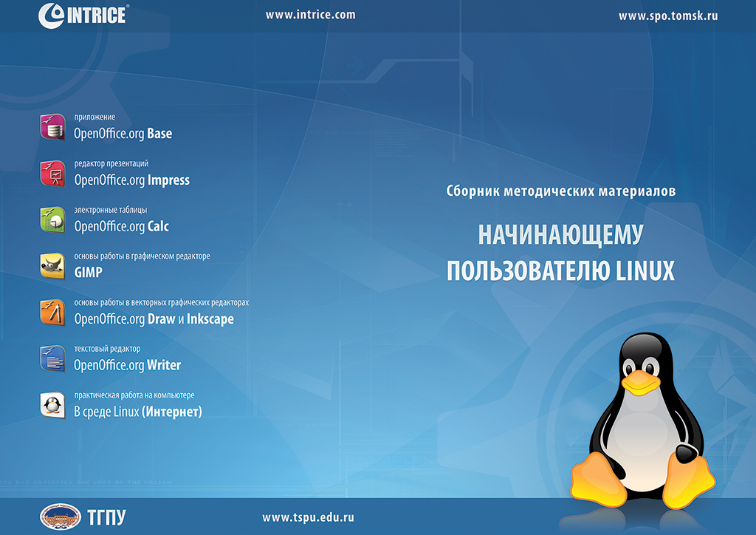756x535 pixels.
Task: Click the ТГПУ university emblem
Action: click(61, 517)
